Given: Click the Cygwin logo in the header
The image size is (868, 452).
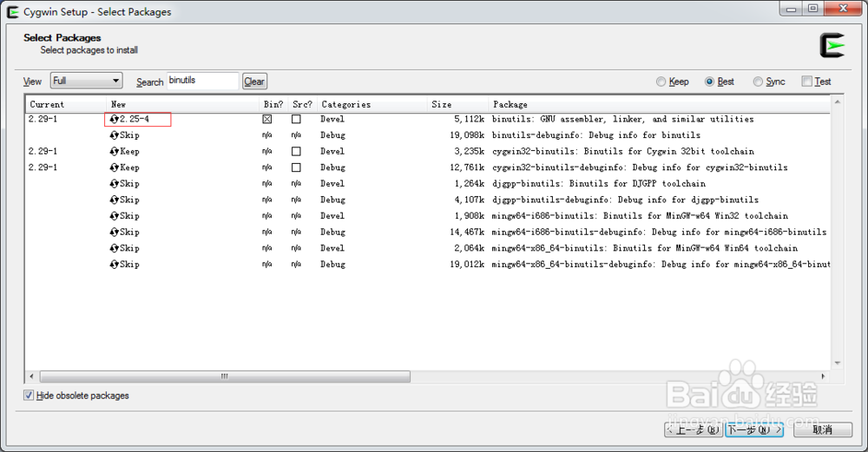Looking at the screenshot, I should pos(832,45).
